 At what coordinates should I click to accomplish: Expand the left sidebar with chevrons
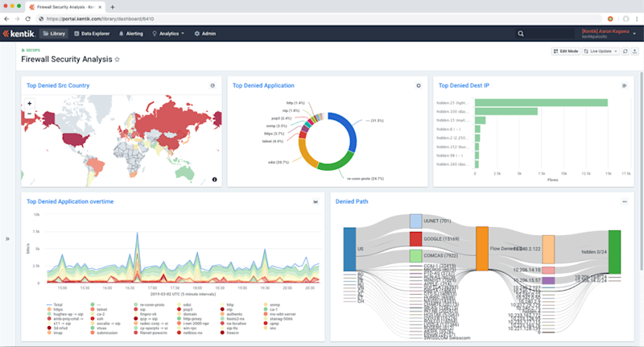[7, 238]
